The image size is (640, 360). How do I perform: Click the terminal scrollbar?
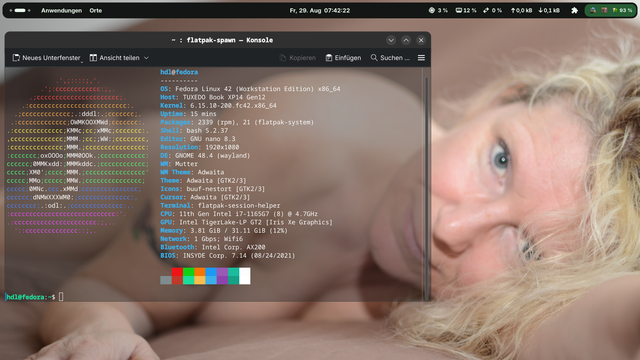point(427,188)
